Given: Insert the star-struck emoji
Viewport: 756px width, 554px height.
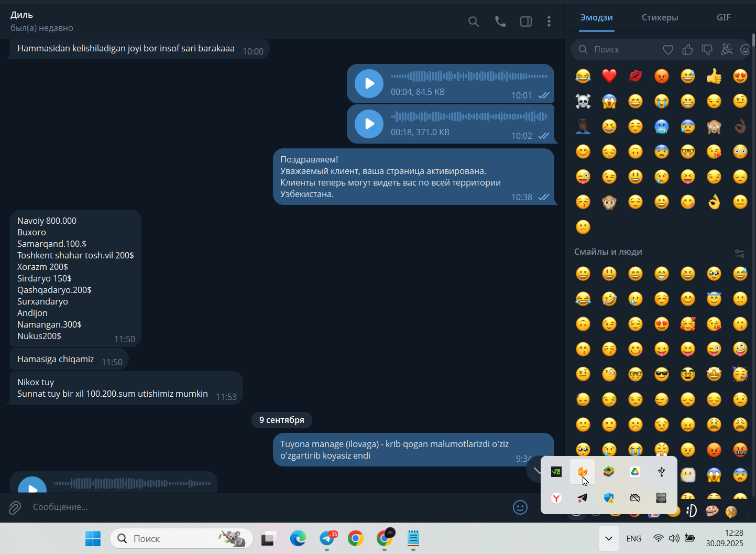Looking at the screenshot, I should click(714, 374).
